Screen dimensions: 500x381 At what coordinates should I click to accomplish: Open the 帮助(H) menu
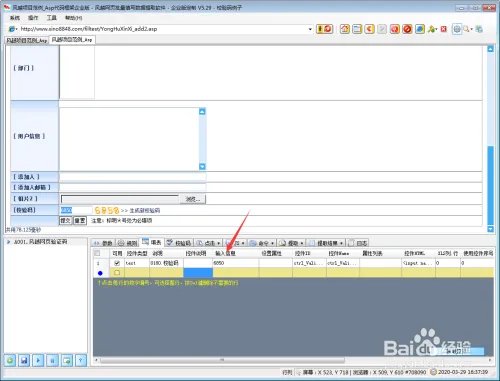(73, 18)
